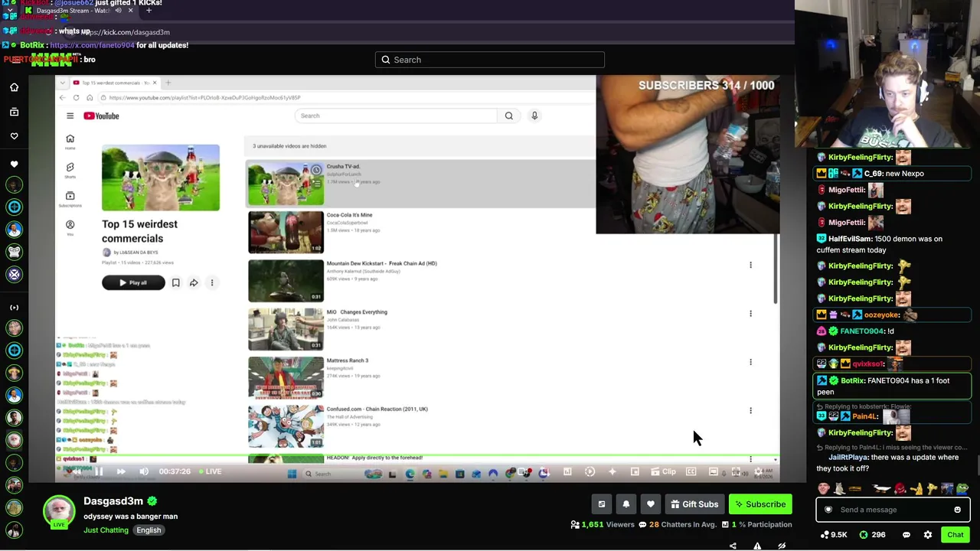Viewport: 980px width, 551px height.
Task: Open Kick Home from the left sidebar
Action: pos(14,87)
